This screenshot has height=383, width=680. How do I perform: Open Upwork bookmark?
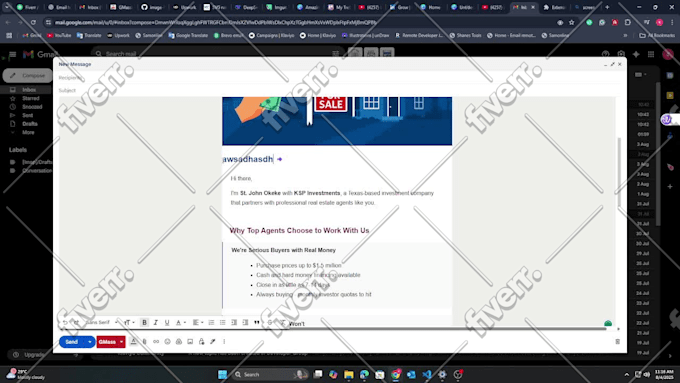point(118,36)
